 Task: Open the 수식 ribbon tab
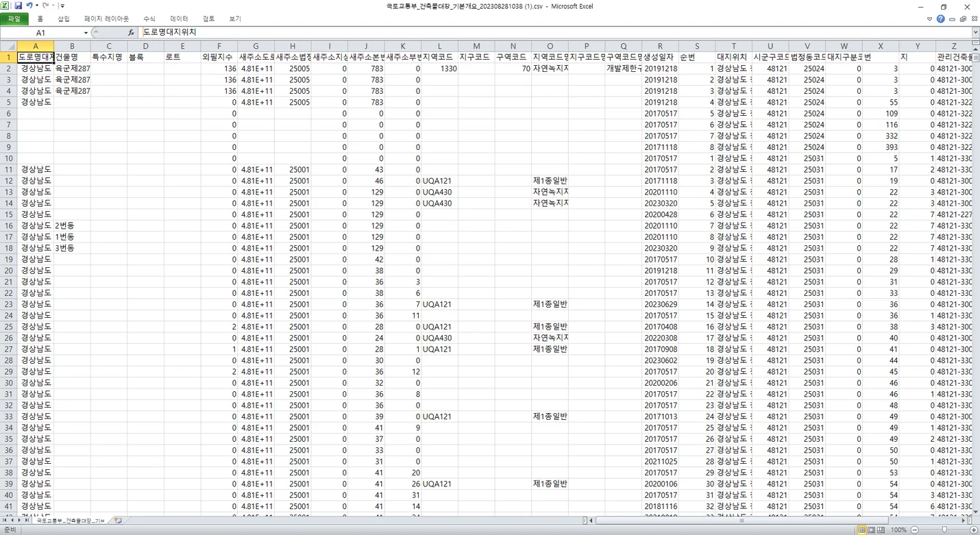pyautogui.click(x=149, y=18)
